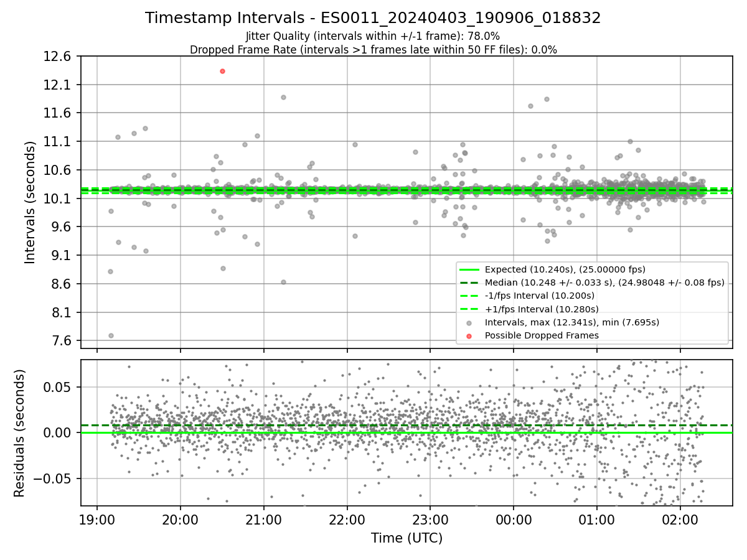
Task: Click the lowest outlier point near 7.7 seconds
Action: point(111,335)
